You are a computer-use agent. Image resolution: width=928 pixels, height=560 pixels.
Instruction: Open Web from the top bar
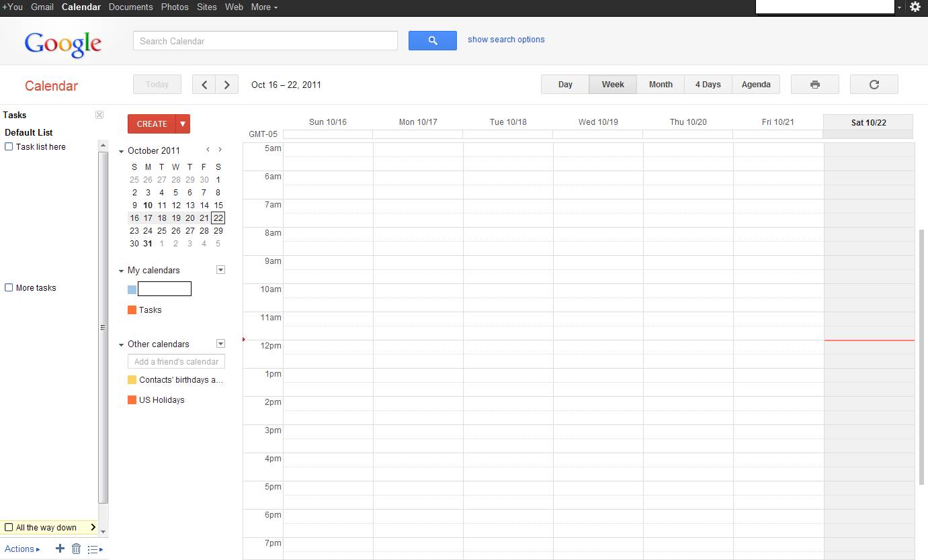tap(234, 7)
